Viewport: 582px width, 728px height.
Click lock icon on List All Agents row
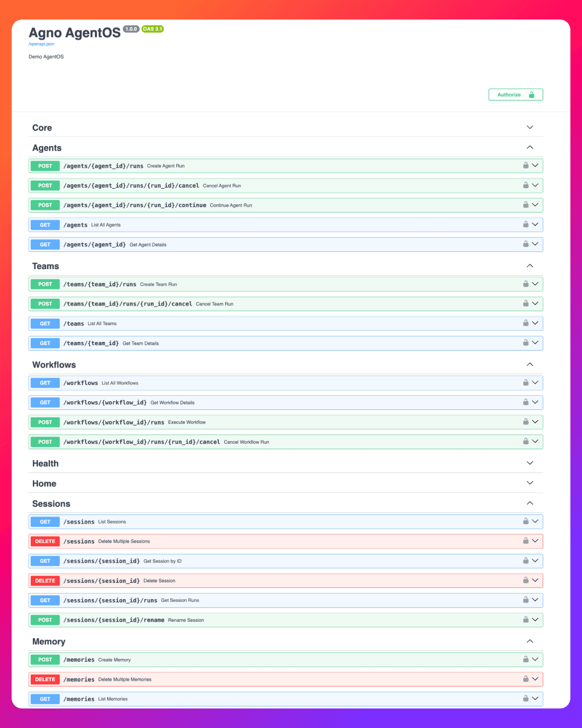click(525, 224)
